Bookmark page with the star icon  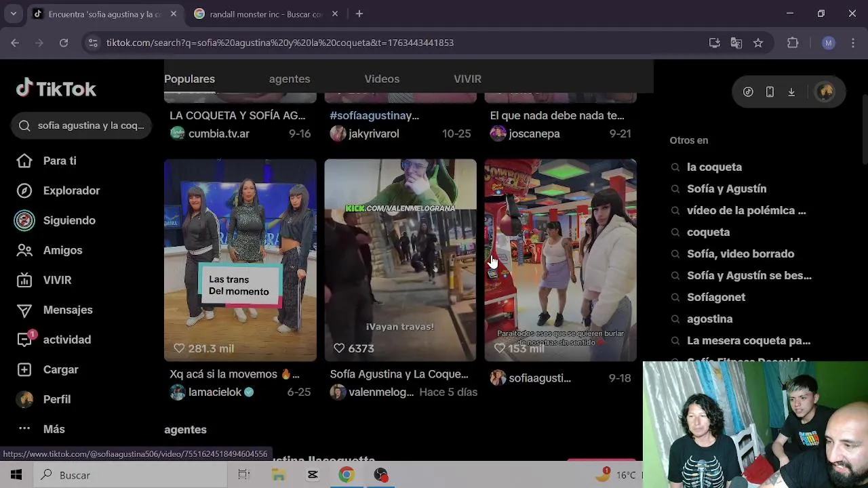click(x=758, y=43)
